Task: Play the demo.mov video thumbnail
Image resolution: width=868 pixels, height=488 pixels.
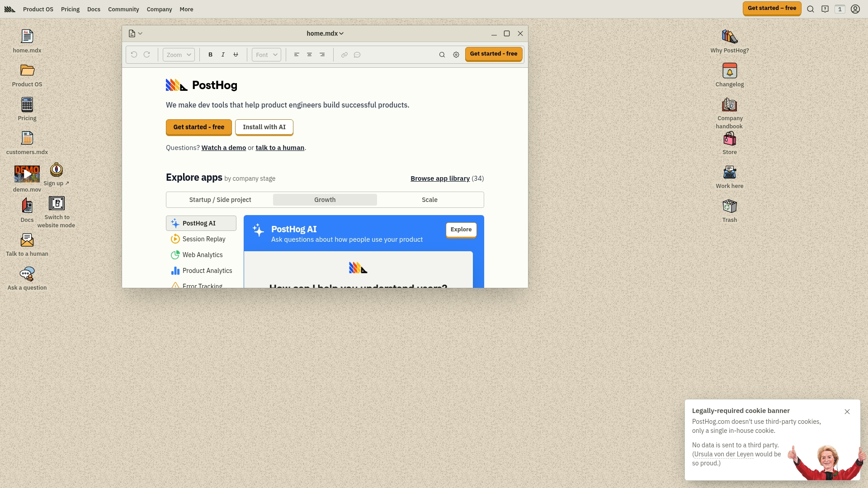Action: (27, 174)
